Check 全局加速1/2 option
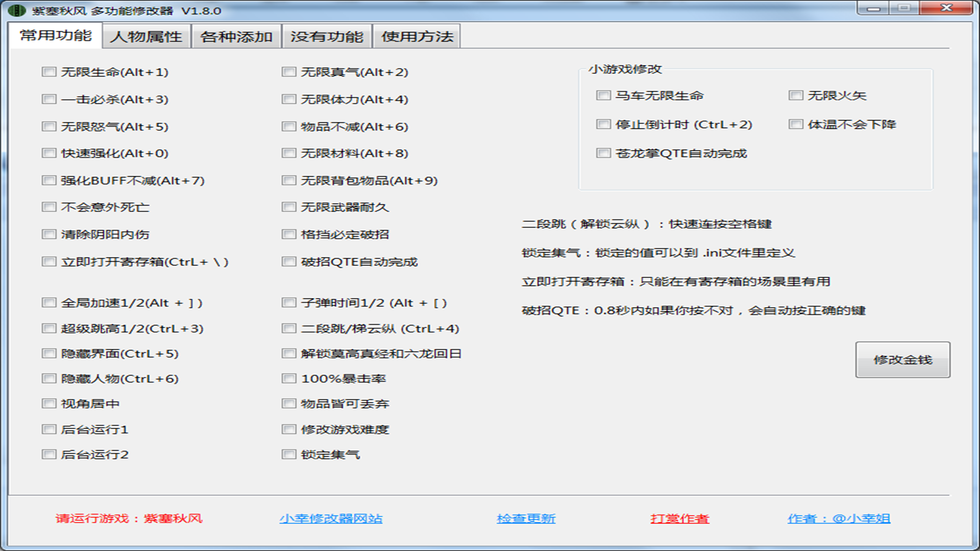980x551 pixels. click(x=49, y=303)
